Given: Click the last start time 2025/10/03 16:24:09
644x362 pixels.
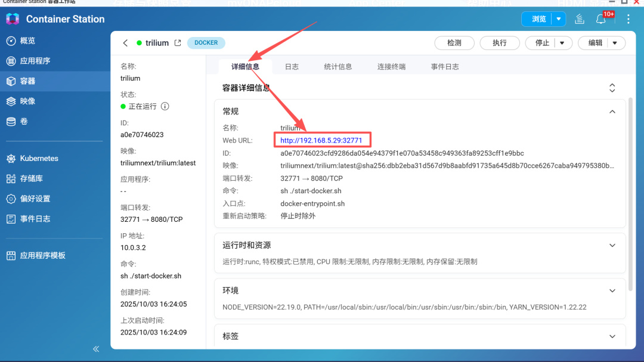Looking at the screenshot, I should click(x=154, y=332).
